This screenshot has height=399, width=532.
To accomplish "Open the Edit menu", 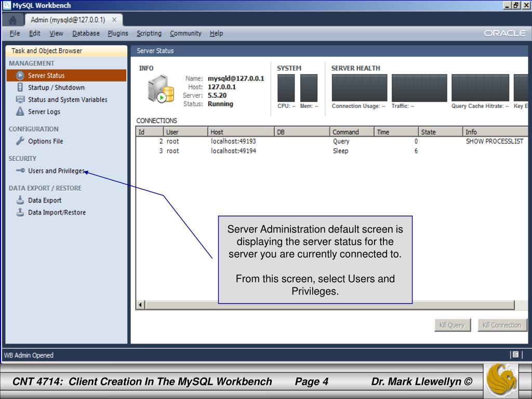I will pos(35,33).
